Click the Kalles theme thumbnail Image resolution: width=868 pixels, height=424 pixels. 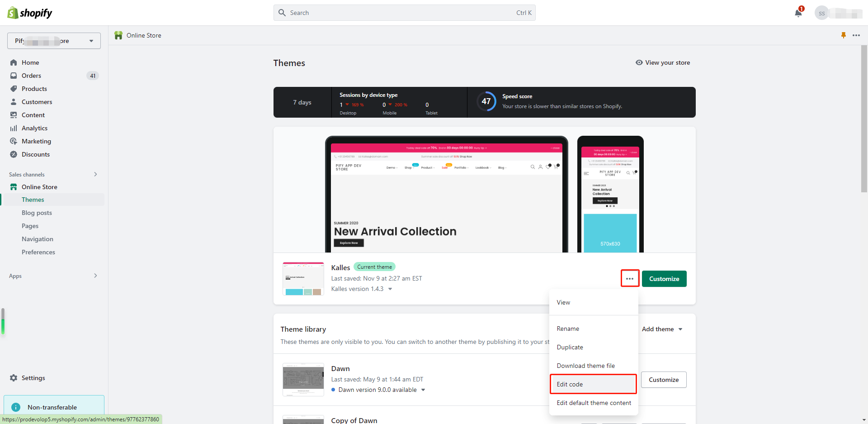point(303,279)
